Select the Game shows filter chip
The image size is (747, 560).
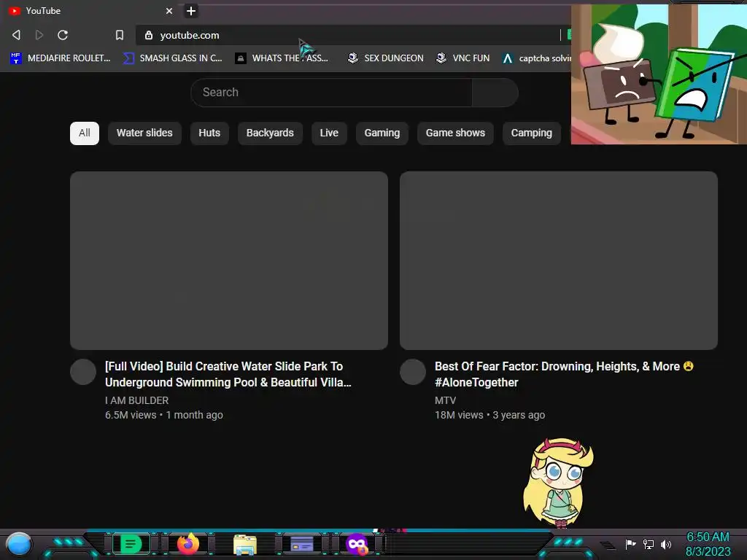pos(455,133)
